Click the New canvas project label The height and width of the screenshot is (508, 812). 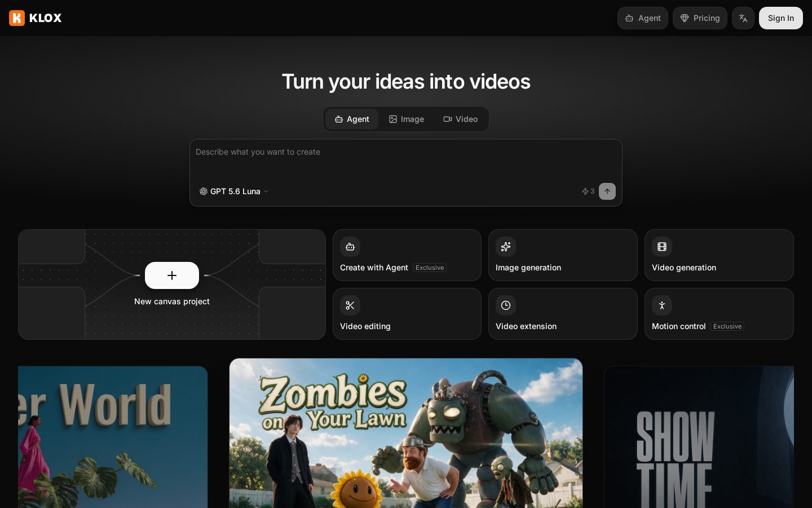coord(172,301)
